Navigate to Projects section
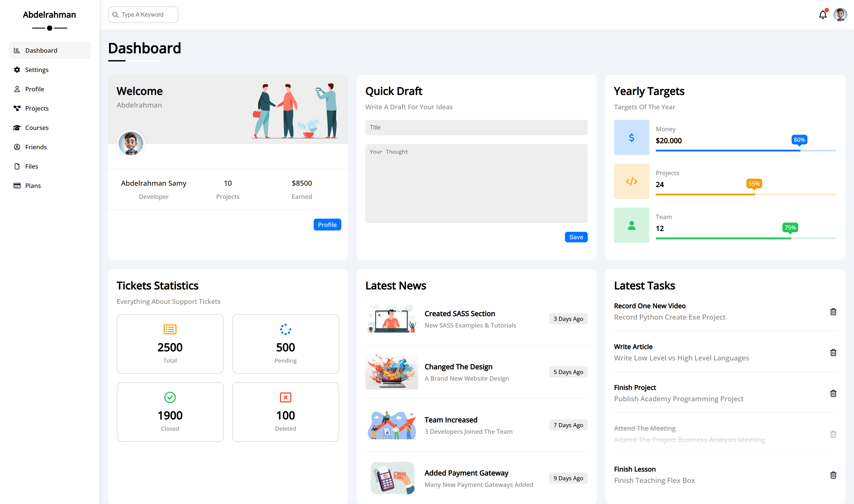The width and height of the screenshot is (854, 504). click(36, 108)
